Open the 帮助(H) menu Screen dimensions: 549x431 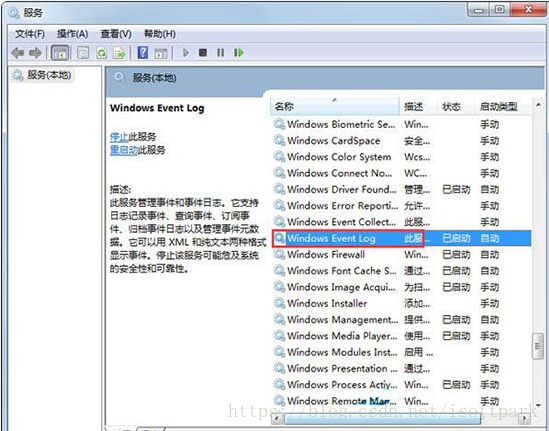point(160,34)
